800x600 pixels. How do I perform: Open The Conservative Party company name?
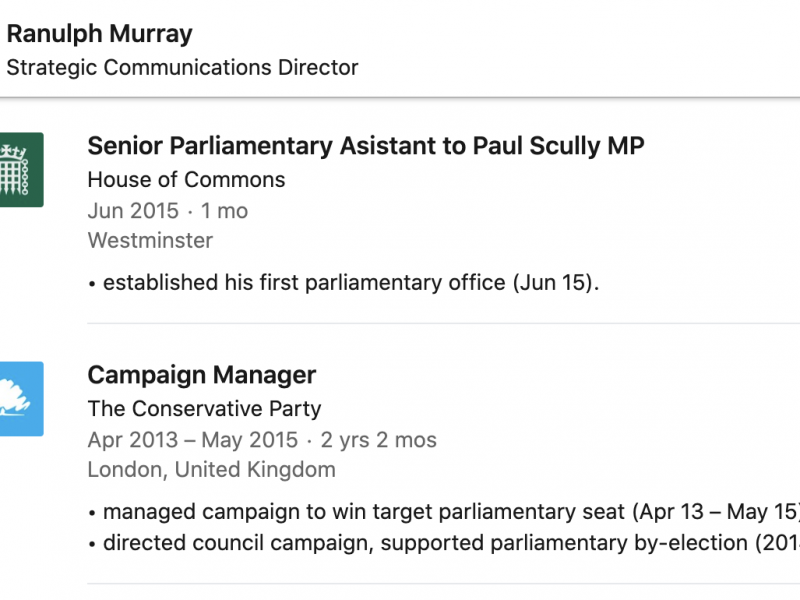204,409
